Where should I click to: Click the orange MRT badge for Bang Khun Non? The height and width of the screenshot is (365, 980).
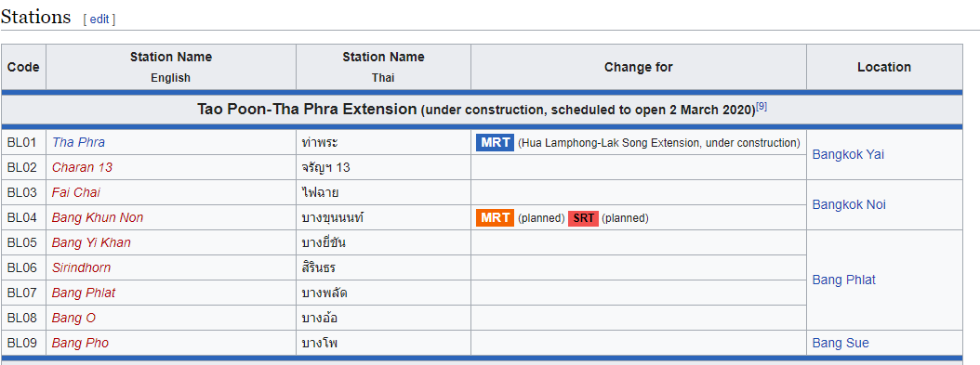pyautogui.click(x=495, y=217)
